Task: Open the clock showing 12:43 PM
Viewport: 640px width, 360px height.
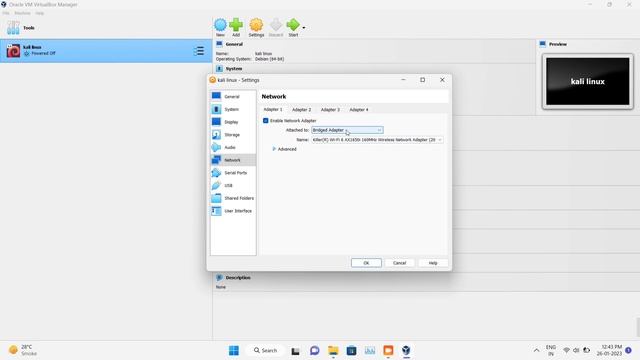Action: click(x=610, y=350)
